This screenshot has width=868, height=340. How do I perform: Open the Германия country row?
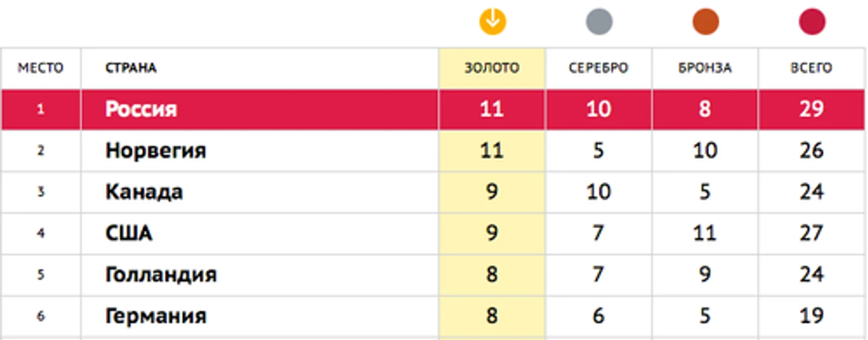pos(433,316)
